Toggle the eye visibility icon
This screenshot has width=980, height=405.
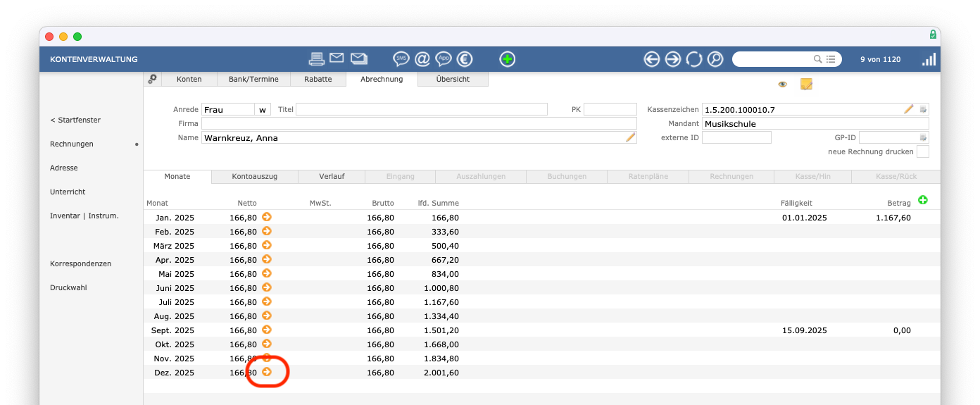782,85
